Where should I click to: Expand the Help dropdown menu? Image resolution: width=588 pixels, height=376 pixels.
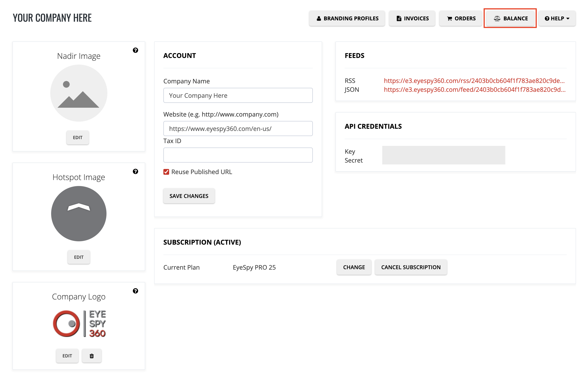tap(557, 18)
